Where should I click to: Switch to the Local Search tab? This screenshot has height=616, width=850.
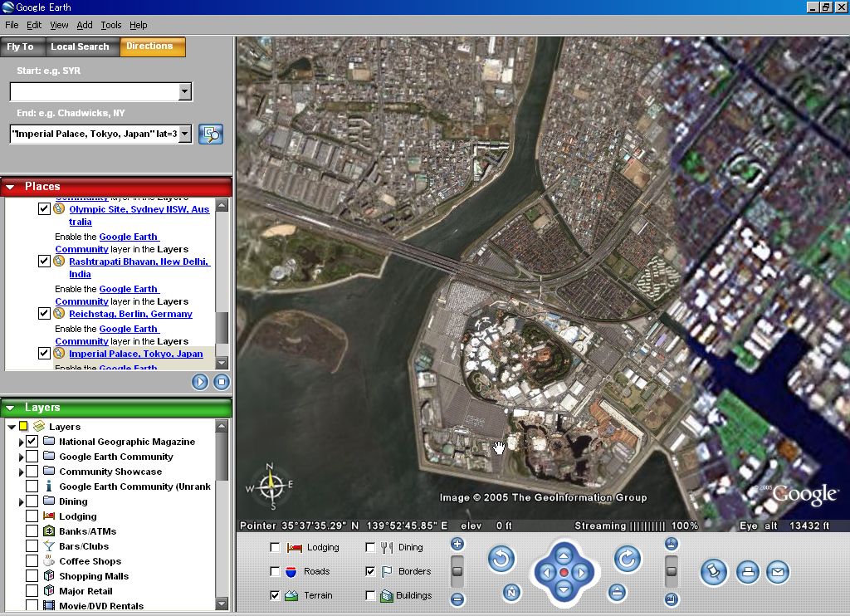[x=82, y=46]
